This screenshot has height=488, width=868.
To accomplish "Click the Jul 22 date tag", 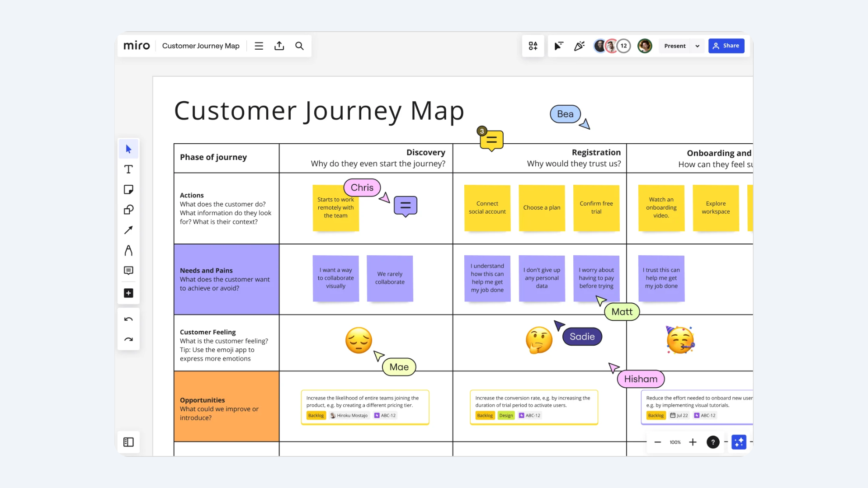I will tap(679, 416).
